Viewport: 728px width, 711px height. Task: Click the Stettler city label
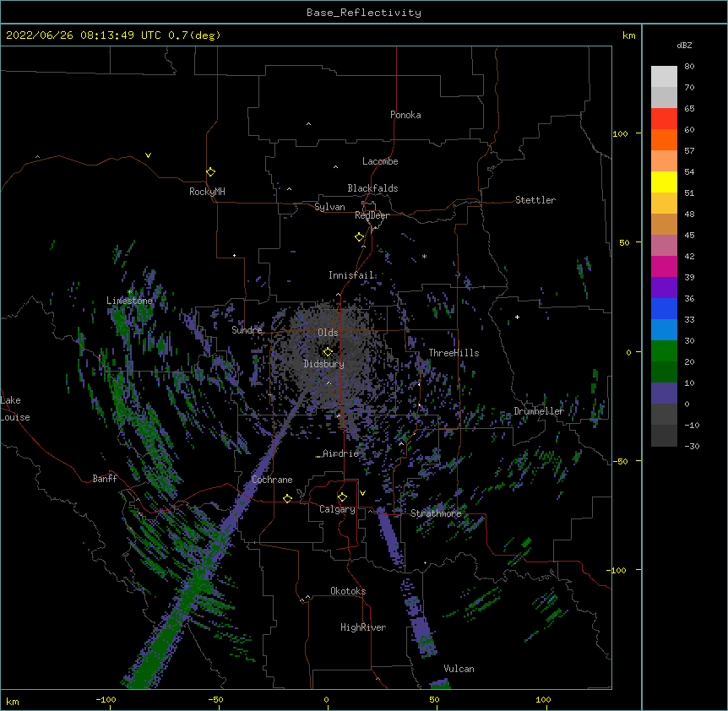point(535,200)
